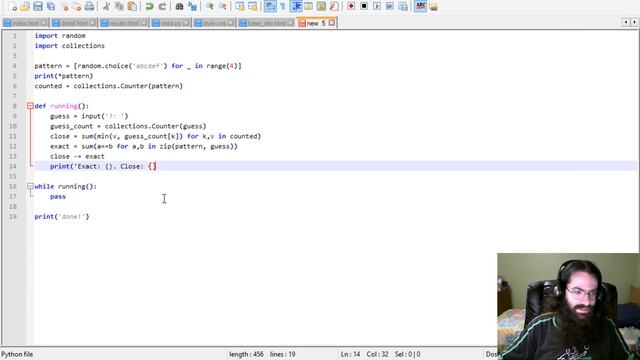
Task: Click the 'close -= exact' line
Action: 77,156
